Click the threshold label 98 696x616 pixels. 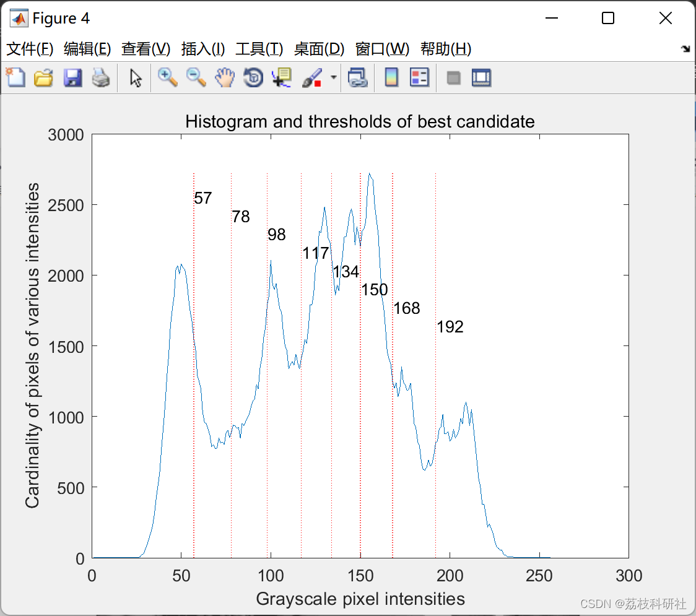(x=277, y=235)
